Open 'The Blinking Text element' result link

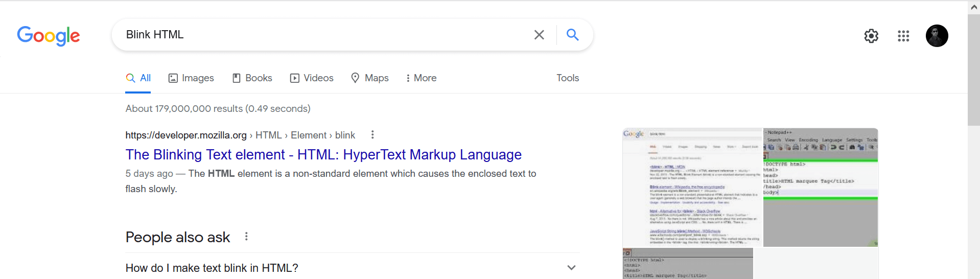(323, 154)
